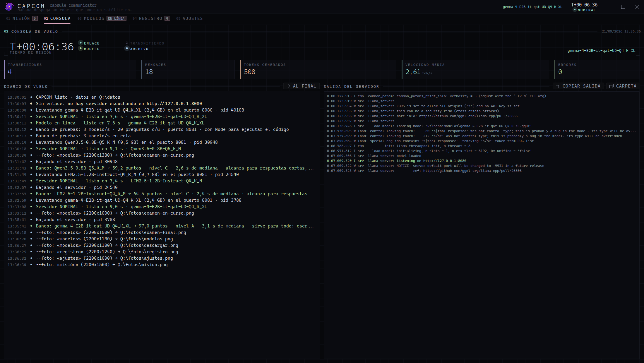Click the model name in the title bar
The height and width of the screenshot is (363, 644).
(x=532, y=7)
